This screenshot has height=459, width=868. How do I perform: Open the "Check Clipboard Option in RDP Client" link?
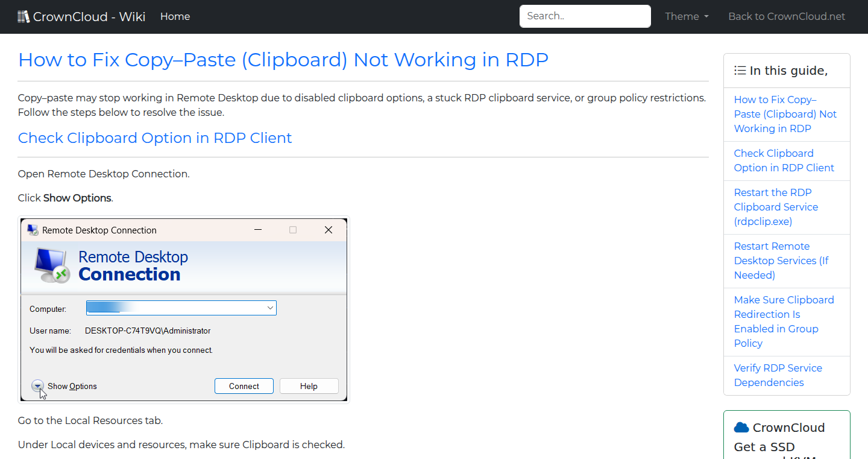[x=784, y=160]
